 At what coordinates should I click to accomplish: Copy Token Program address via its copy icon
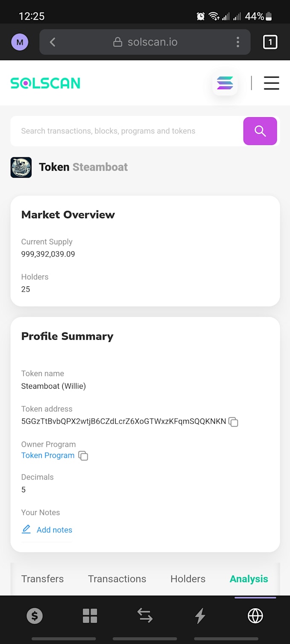coord(83,456)
